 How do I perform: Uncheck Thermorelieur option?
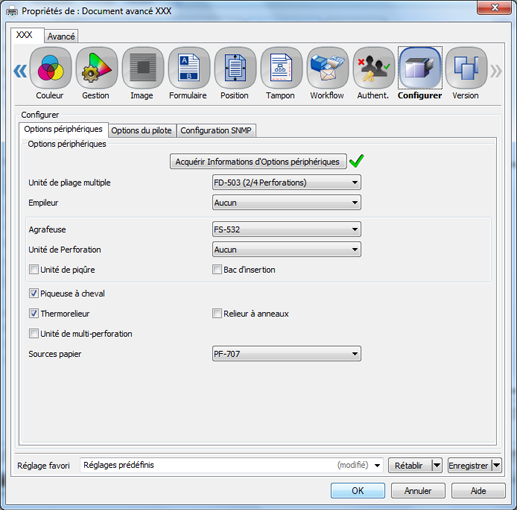pyautogui.click(x=34, y=313)
